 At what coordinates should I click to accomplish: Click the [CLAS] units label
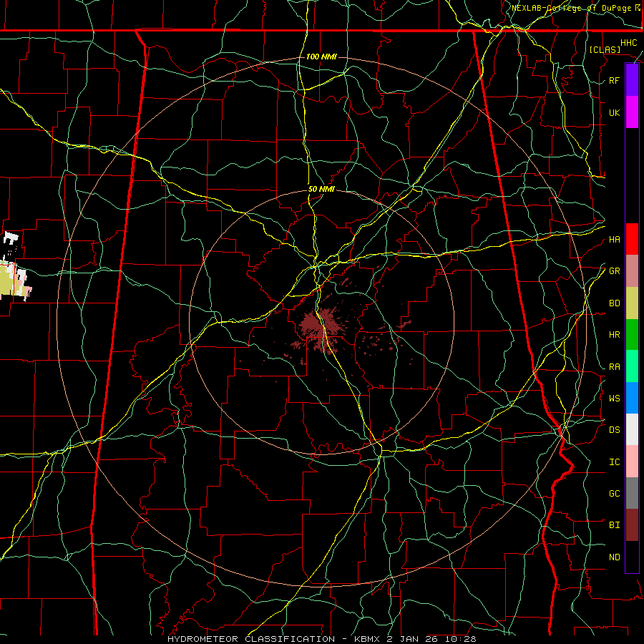(605, 49)
